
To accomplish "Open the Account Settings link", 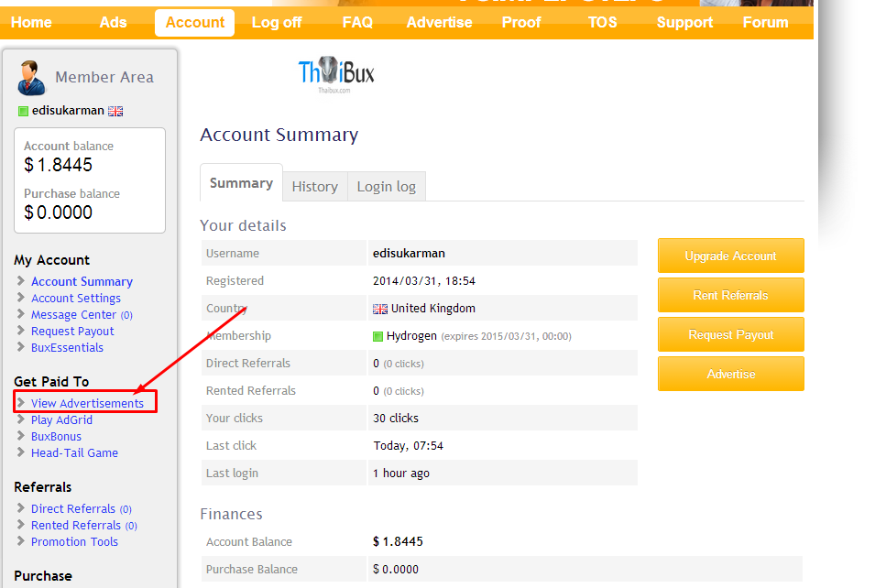I will [x=76, y=298].
